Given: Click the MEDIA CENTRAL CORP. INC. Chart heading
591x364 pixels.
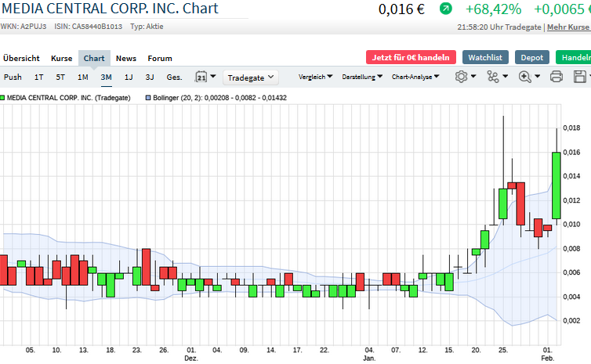Looking at the screenshot, I should [110, 9].
